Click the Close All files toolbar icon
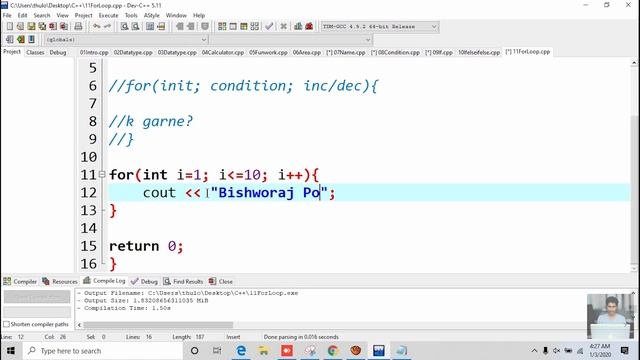This screenshot has height=360, width=640. tap(64, 27)
